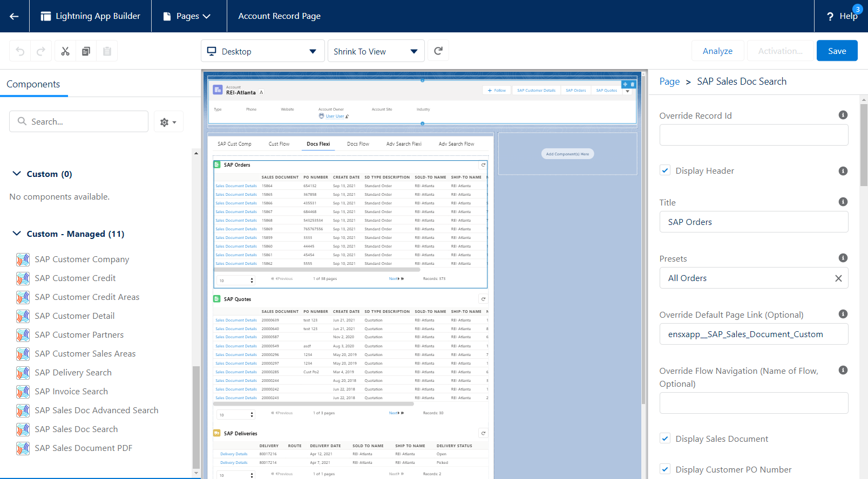The image size is (868, 479).
Task: Open component list settings gear
Action: click(x=168, y=122)
